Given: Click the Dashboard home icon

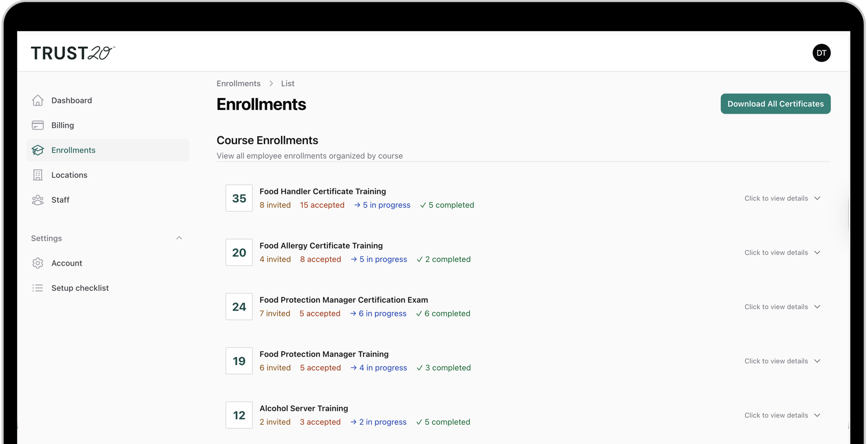Looking at the screenshot, I should point(37,100).
